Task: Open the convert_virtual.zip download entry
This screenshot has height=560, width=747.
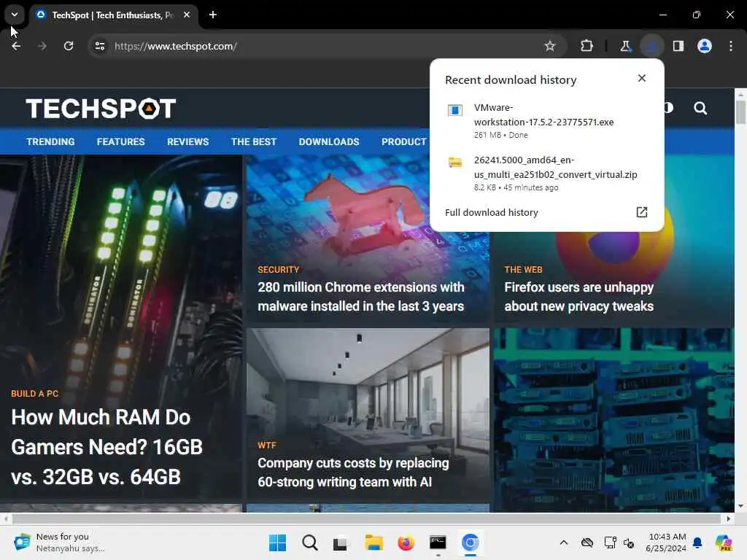Action: point(546,174)
